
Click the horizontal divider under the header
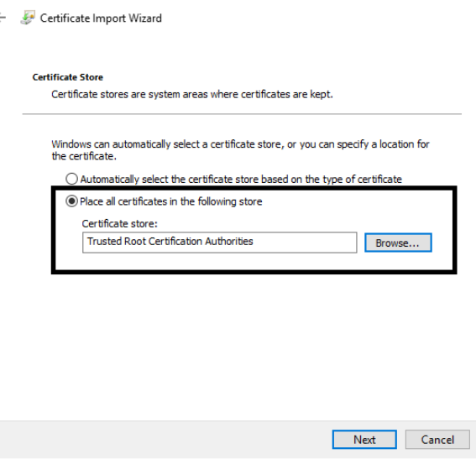click(242, 114)
